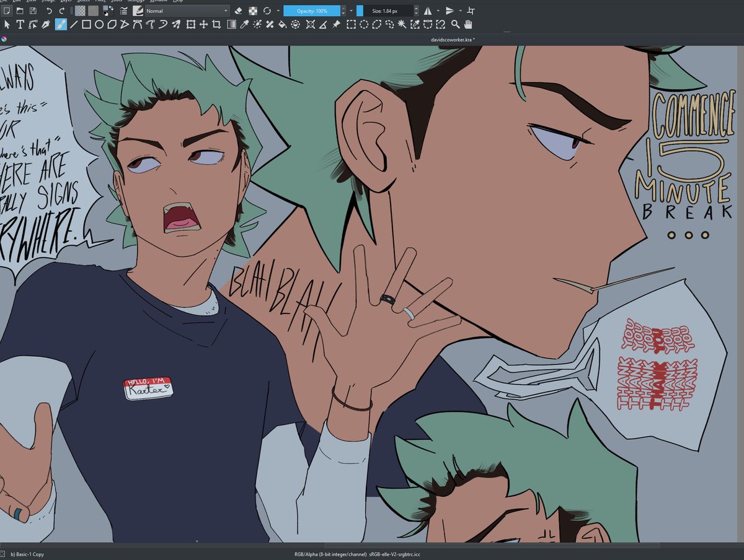Reload the original brush preset
The width and height of the screenshot is (744, 560).
(267, 11)
